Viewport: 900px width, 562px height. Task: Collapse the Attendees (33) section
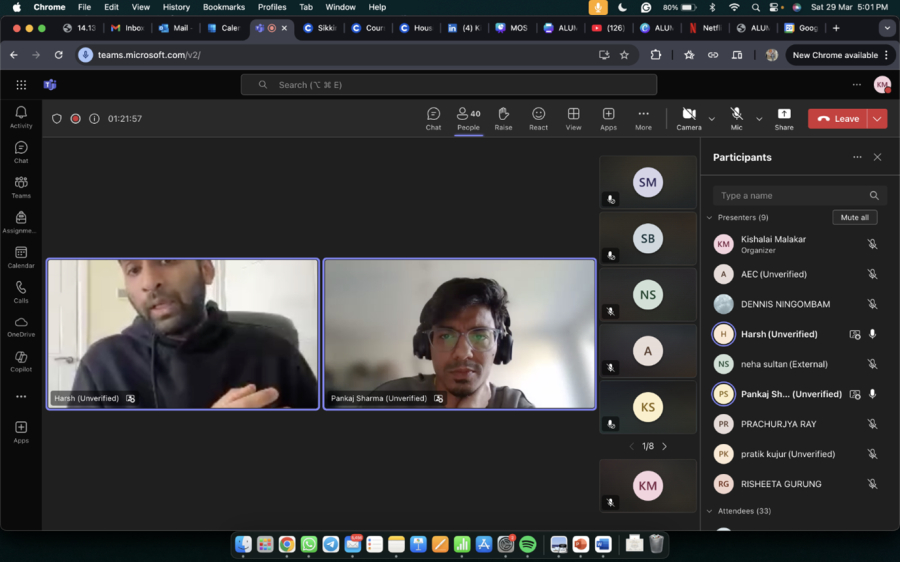coord(709,511)
